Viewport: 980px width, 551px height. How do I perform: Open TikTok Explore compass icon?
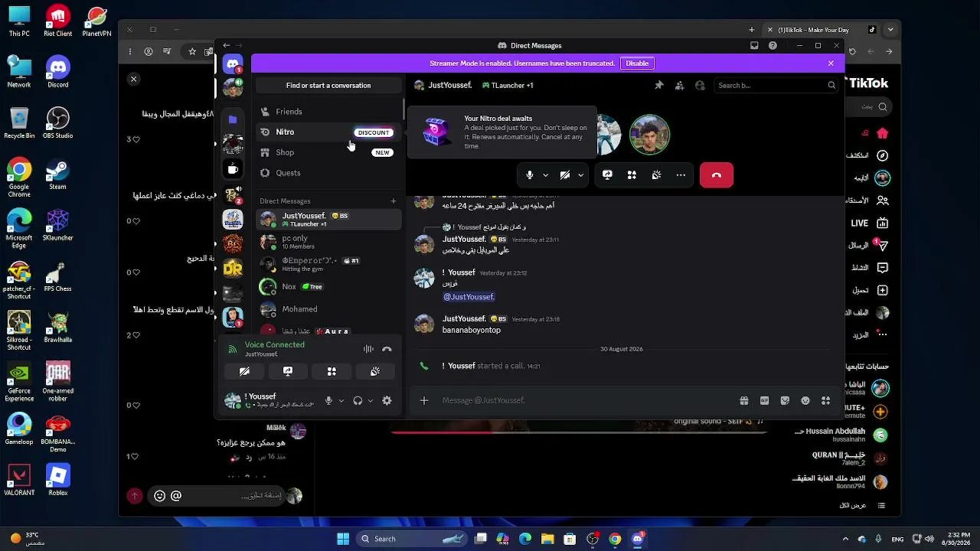(x=882, y=155)
